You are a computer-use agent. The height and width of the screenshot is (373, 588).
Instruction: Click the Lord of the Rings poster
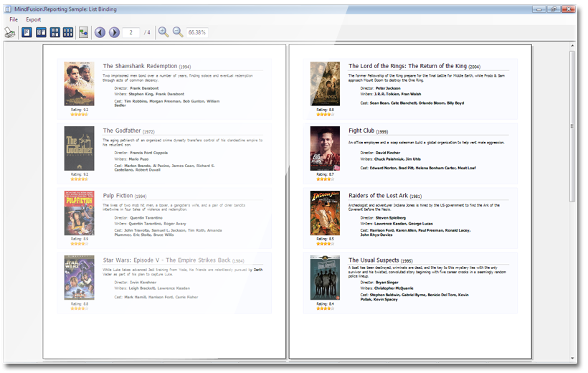(x=325, y=84)
